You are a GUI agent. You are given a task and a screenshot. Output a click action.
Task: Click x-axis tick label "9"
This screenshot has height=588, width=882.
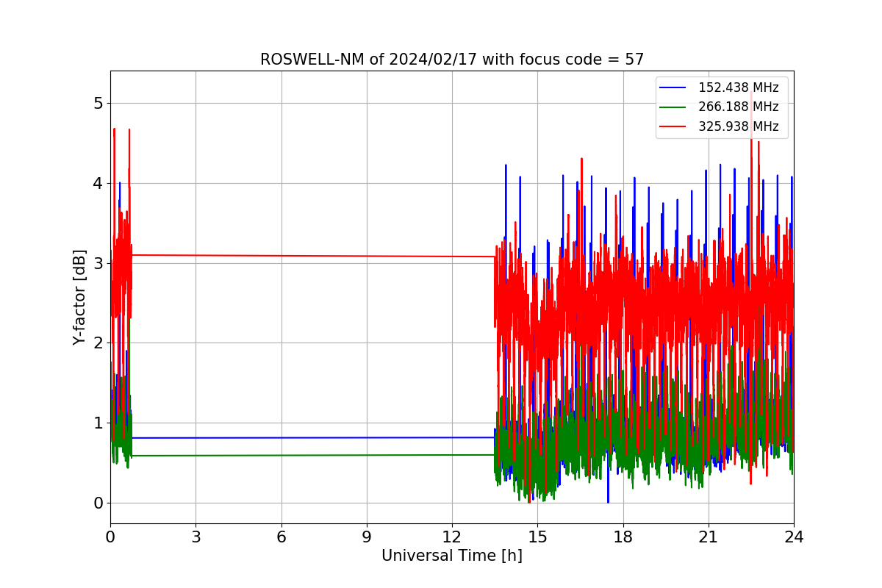click(x=367, y=537)
